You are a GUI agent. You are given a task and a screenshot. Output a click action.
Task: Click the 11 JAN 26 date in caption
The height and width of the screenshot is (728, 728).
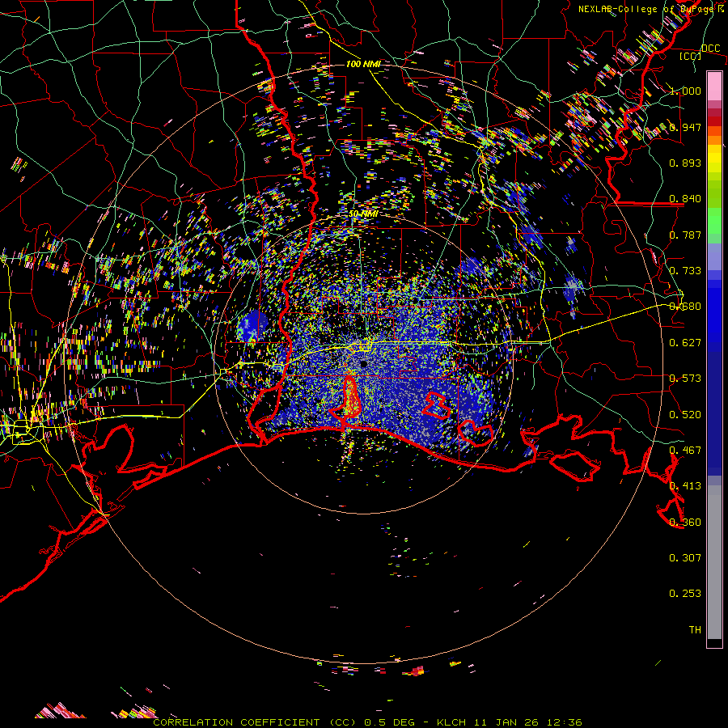508,722
